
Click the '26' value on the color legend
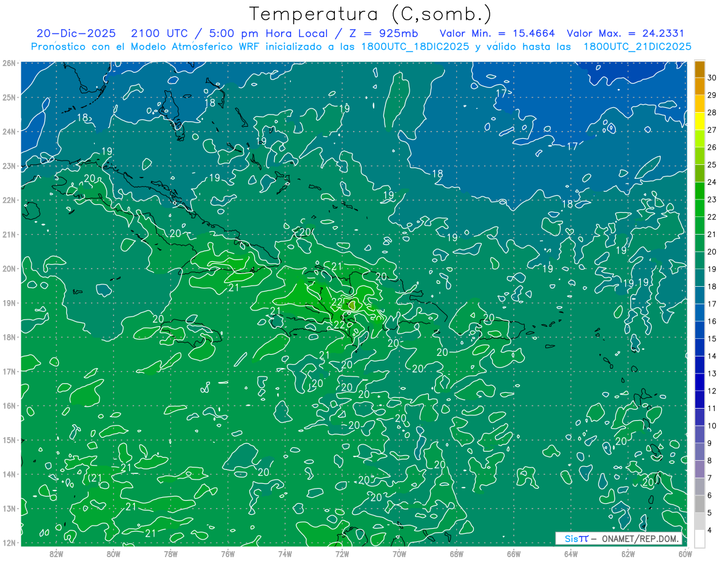coord(712,147)
